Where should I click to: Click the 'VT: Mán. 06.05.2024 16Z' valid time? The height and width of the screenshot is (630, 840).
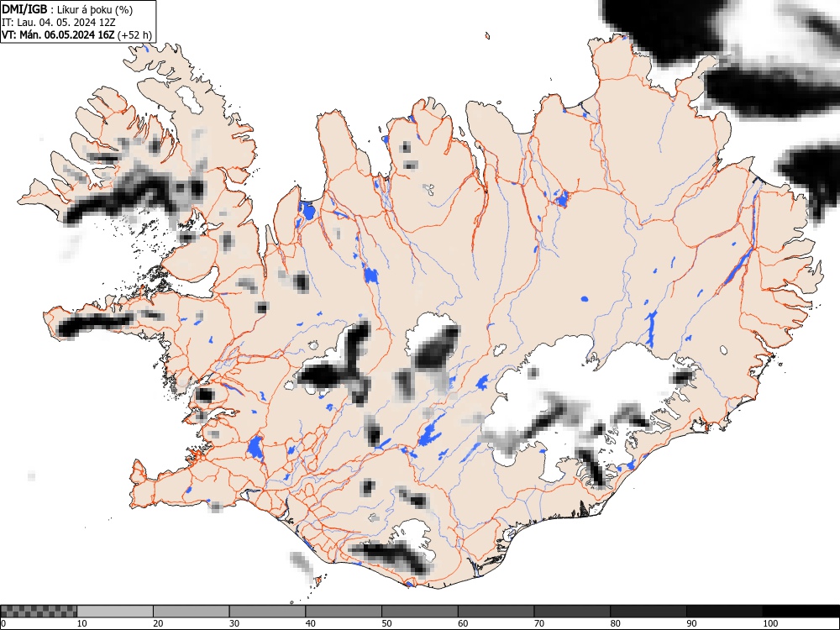(58, 35)
